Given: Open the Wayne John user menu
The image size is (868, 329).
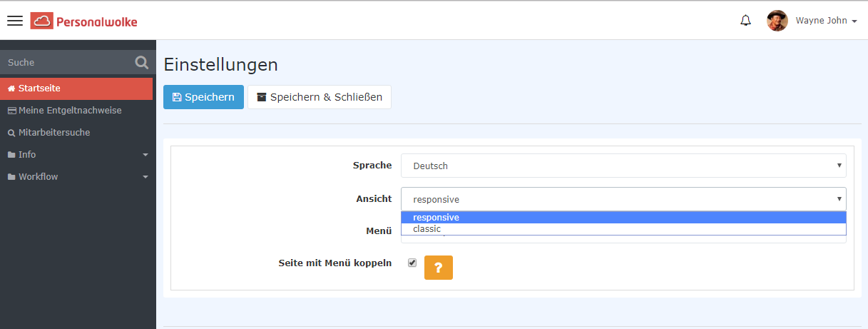Looking at the screenshot, I should tap(826, 21).
